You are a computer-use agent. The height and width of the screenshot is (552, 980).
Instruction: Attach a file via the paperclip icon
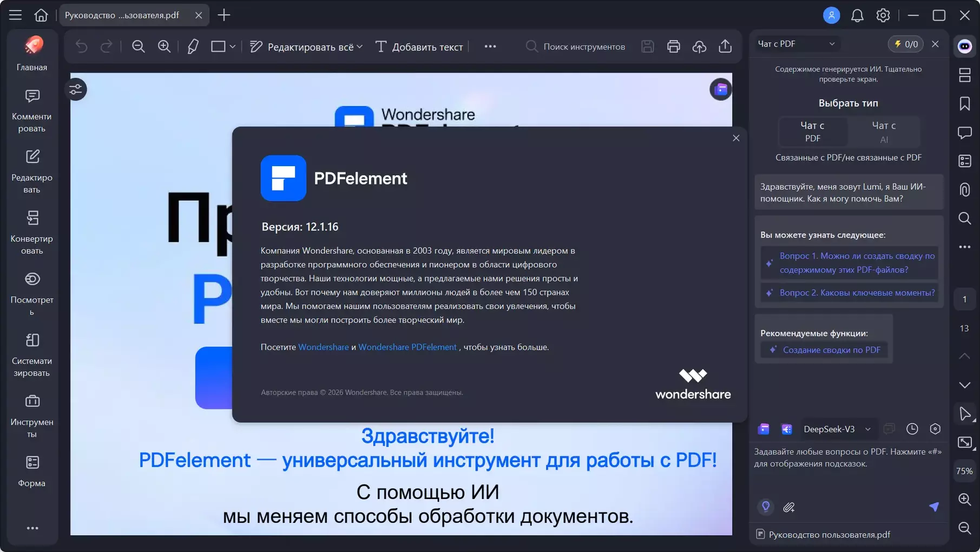point(789,507)
